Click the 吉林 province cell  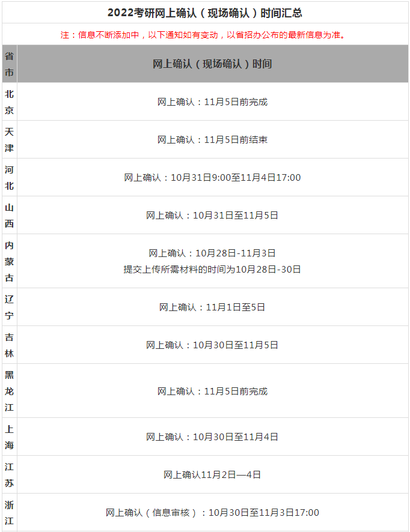pos(9,345)
